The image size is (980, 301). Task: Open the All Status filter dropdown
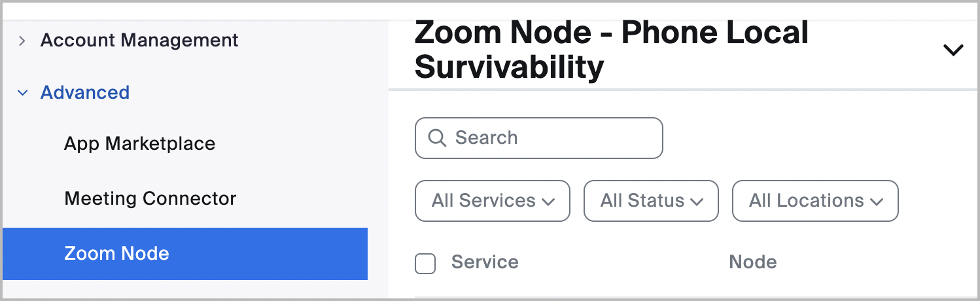coord(650,201)
